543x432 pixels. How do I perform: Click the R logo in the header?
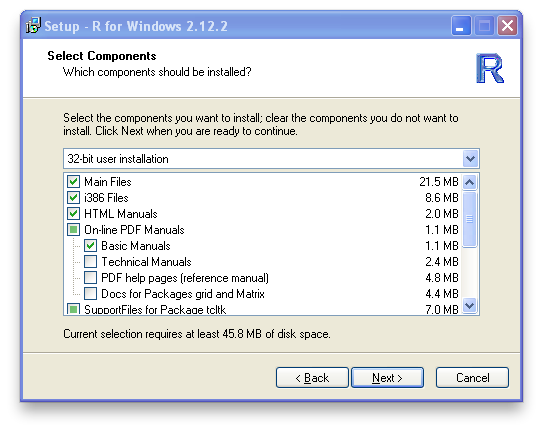click(489, 68)
